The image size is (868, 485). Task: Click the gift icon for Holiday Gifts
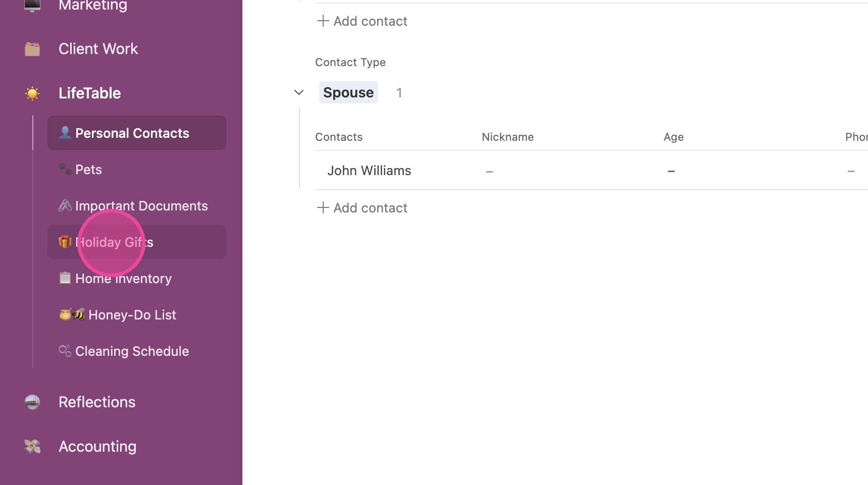[65, 242]
